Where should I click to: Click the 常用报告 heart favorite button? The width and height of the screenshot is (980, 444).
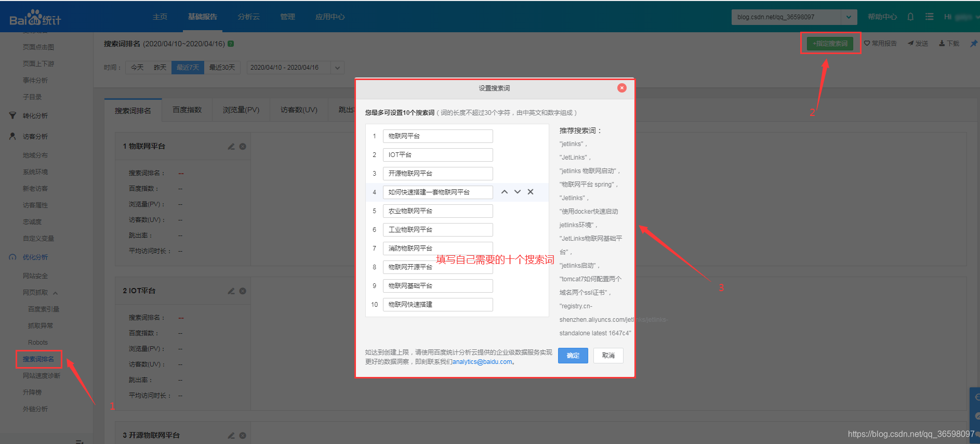880,44
